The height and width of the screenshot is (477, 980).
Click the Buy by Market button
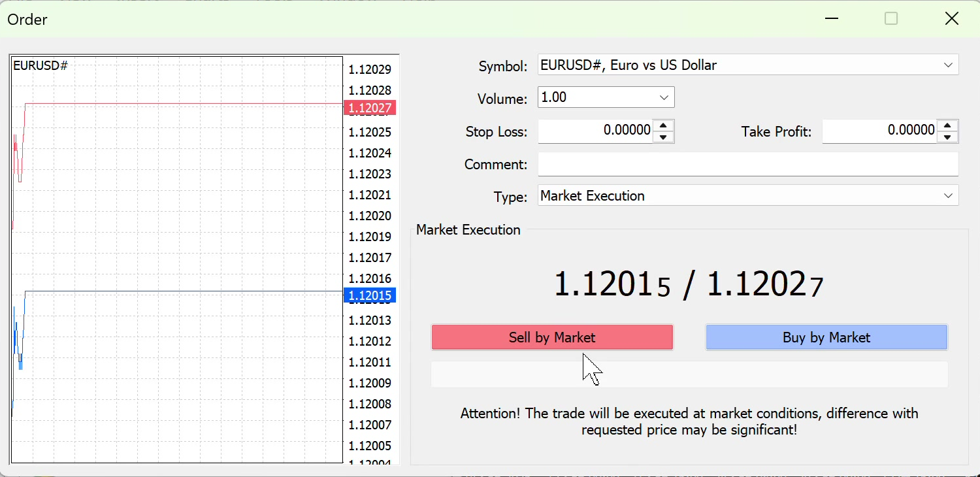click(826, 337)
